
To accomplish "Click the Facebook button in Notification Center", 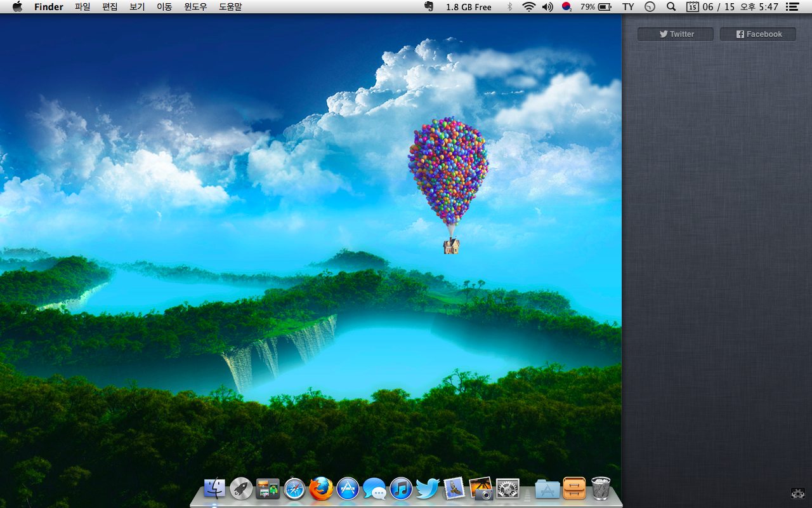I will point(758,34).
